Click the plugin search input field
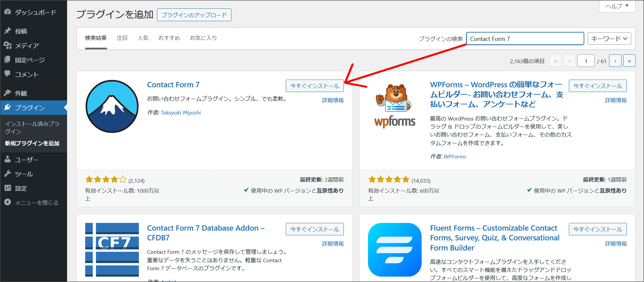The width and height of the screenshot is (644, 282). point(525,39)
